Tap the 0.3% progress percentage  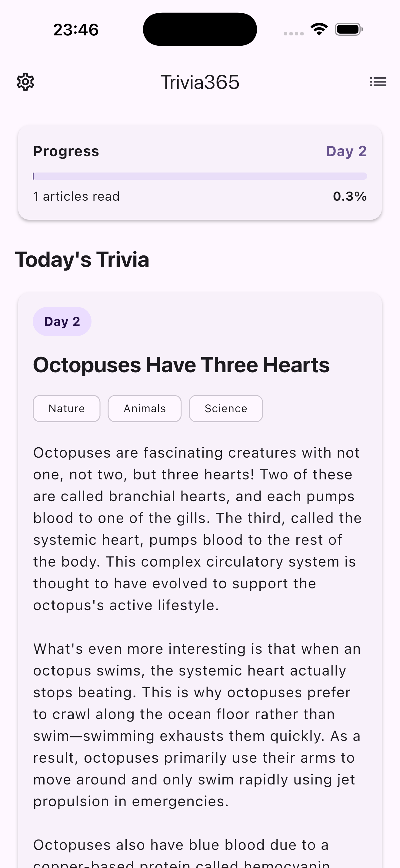(x=349, y=196)
